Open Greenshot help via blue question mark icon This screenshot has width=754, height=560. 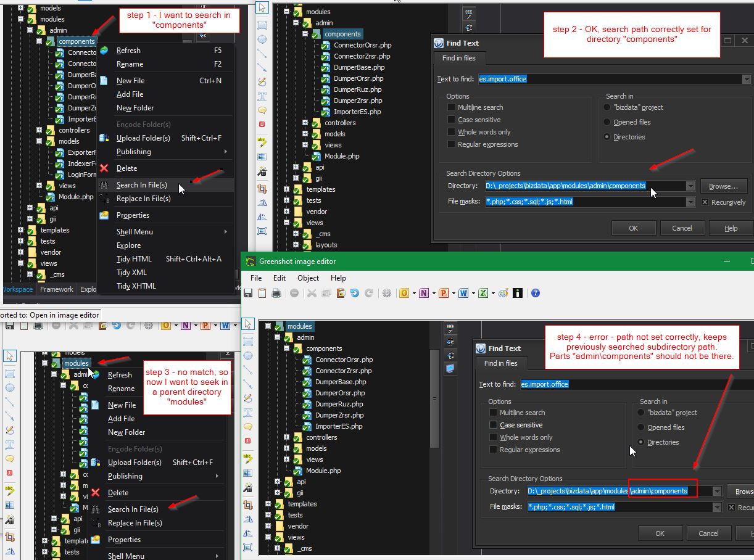point(536,293)
